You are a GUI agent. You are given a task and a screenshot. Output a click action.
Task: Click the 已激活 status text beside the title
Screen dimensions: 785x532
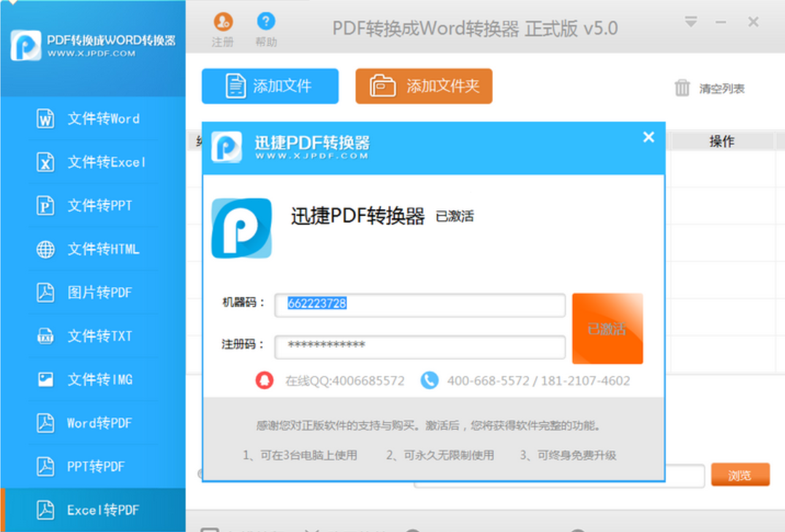point(455,217)
